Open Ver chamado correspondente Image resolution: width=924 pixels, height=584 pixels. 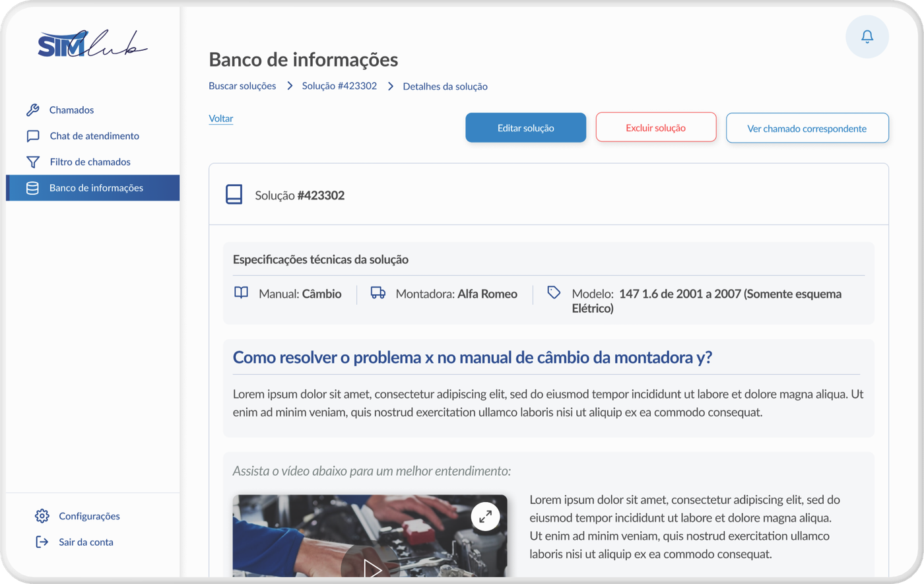[x=807, y=129]
